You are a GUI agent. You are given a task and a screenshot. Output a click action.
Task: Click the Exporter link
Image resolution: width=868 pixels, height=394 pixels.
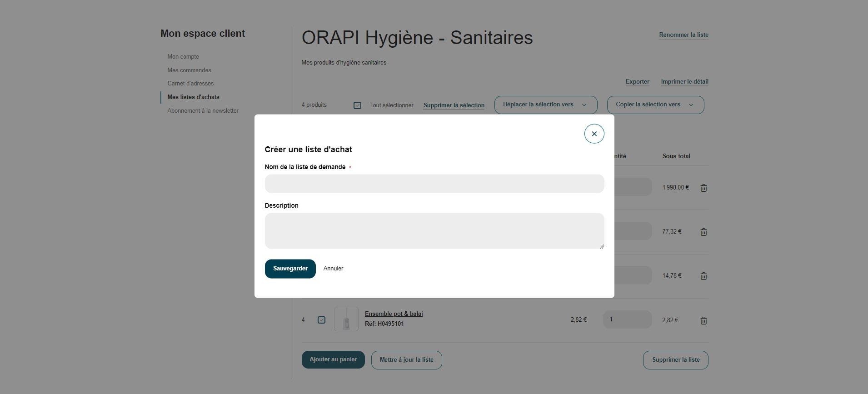(x=637, y=82)
